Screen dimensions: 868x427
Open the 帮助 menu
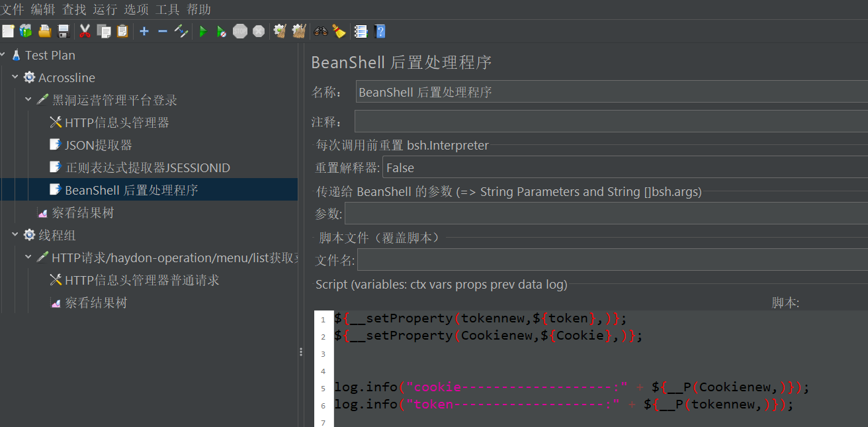[x=199, y=9]
